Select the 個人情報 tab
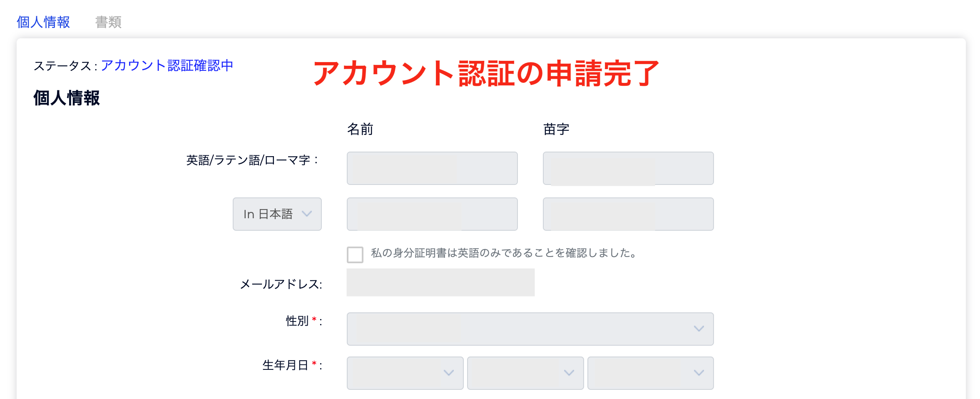The image size is (980, 399). point(43,22)
